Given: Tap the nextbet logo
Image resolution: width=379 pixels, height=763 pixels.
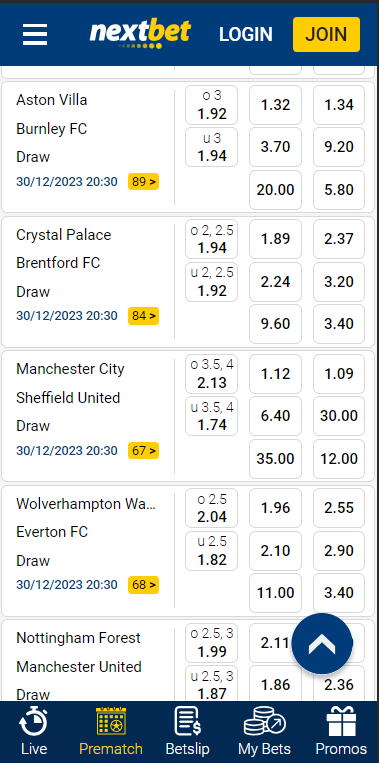Looking at the screenshot, I should coord(140,34).
